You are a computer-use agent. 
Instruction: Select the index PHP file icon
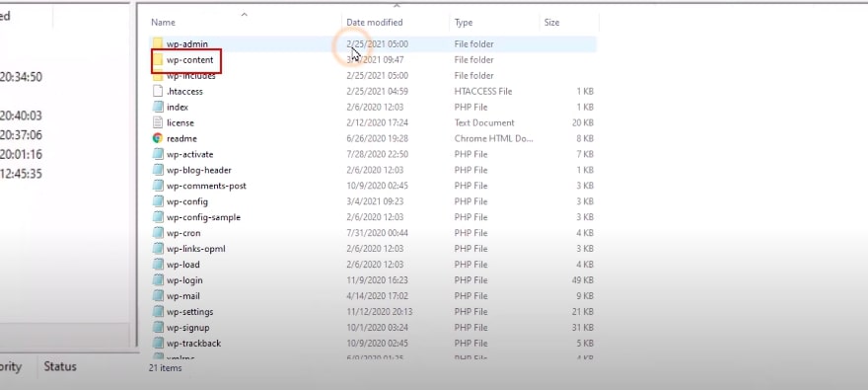pos(158,107)
